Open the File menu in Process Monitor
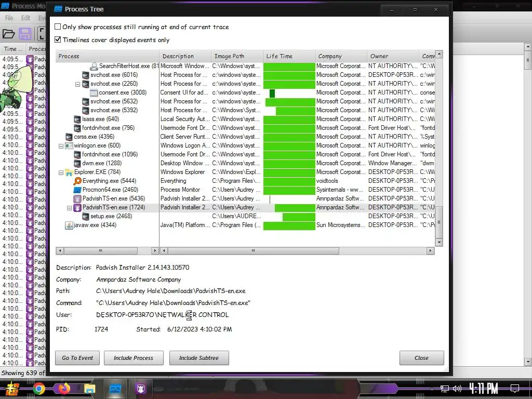Image resolution: width=532 pixels, height=399 pixels. pos(9,18)
